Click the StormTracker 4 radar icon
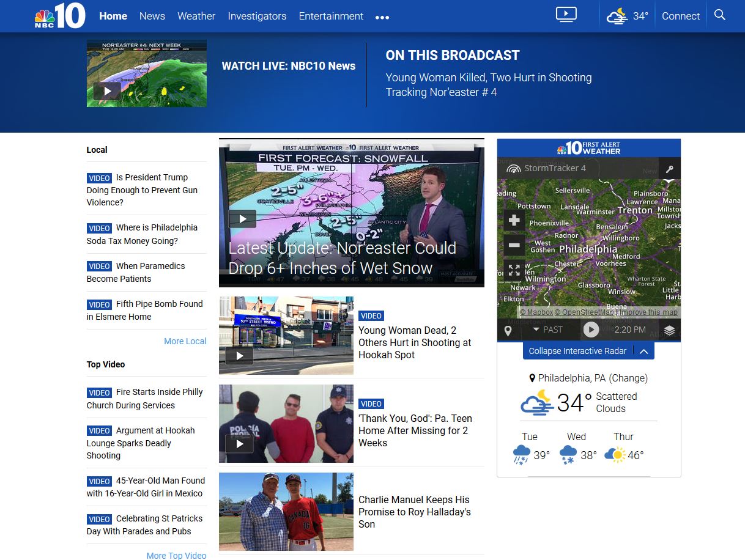Viewport: 745px width, 560px height. [x=514, y=168]
